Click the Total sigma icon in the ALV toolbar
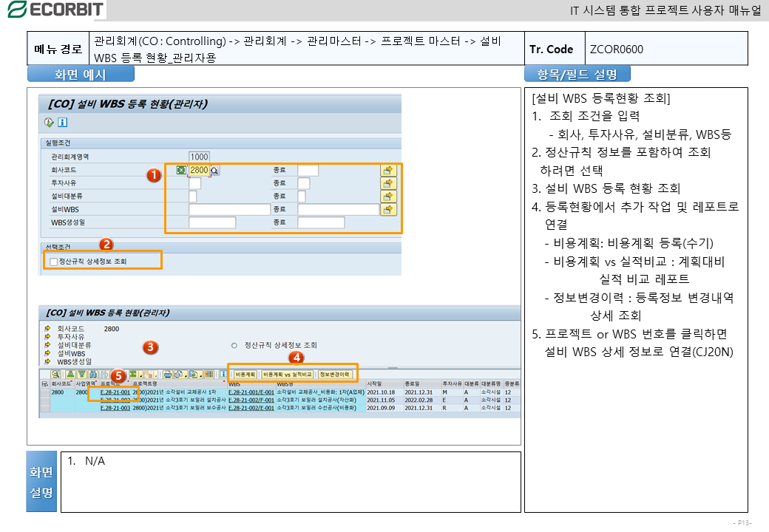 pos(132,375)
